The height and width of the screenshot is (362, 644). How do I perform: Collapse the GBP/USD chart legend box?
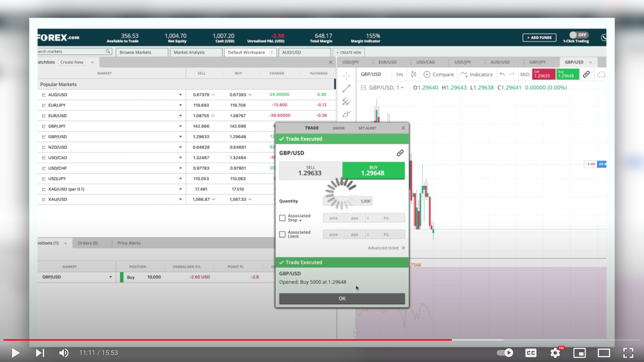tap(363, 88)
